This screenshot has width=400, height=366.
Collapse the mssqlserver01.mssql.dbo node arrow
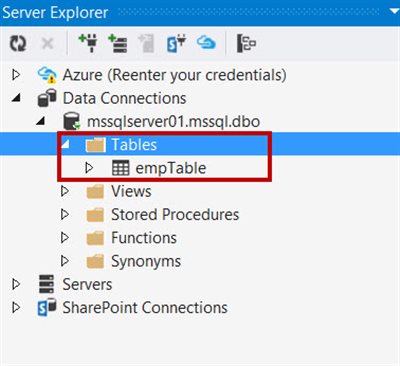(41, 121)
